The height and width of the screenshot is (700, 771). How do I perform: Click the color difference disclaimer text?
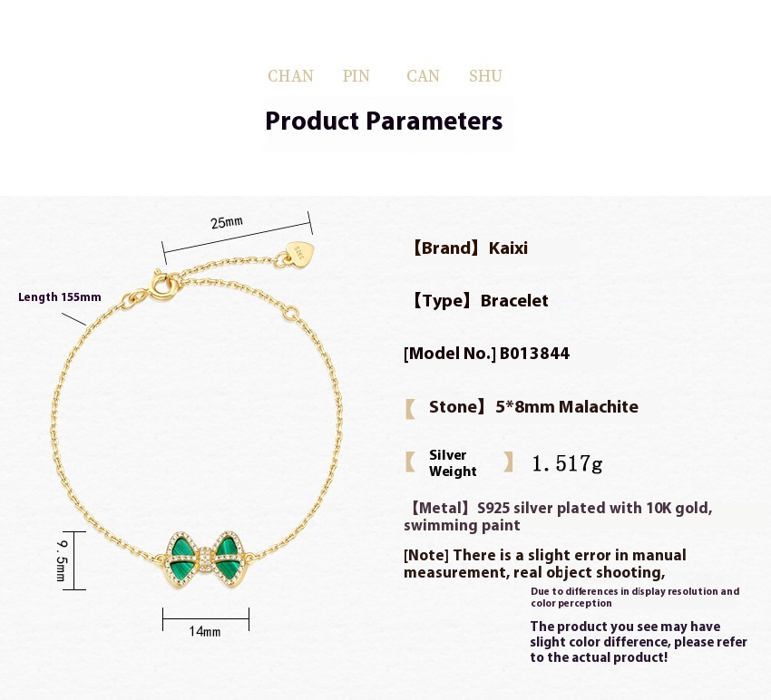pyautogui.click(x=639, y=641)
